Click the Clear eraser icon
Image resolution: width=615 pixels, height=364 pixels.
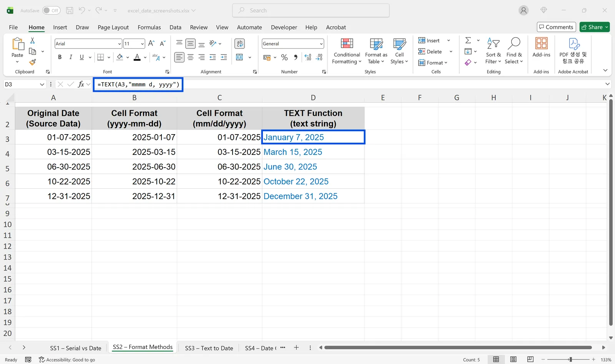tap(468, 62)
